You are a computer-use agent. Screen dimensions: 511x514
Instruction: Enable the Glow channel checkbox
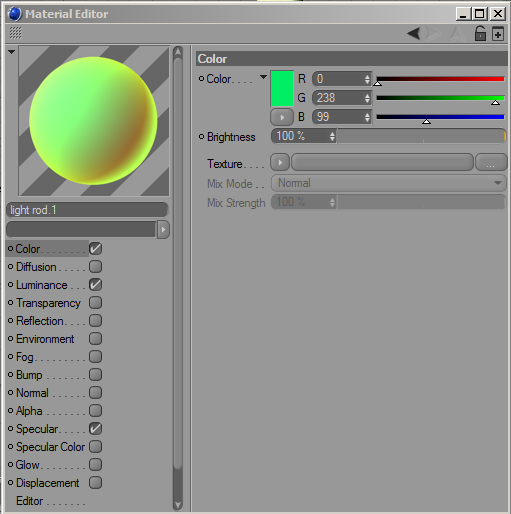click(95, 465)
